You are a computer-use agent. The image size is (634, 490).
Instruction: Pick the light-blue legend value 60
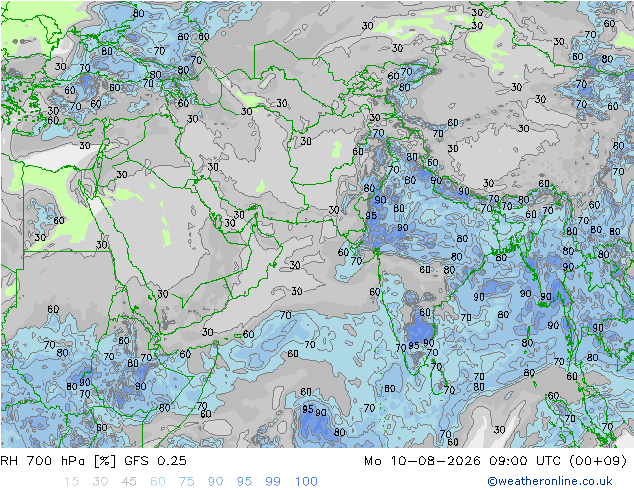(158, 482)
